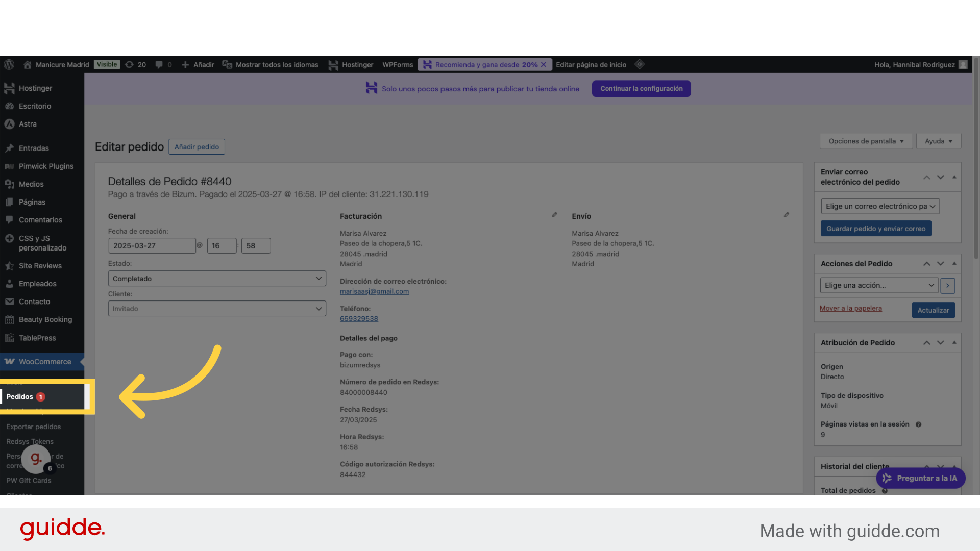This screenshot has width=980, height=551.
Task: Click the Actualizar button
Action: pyautogui.click(x=933, y=310)
